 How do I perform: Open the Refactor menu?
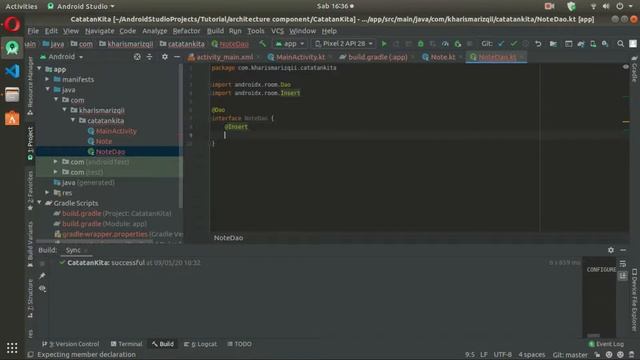186,31
